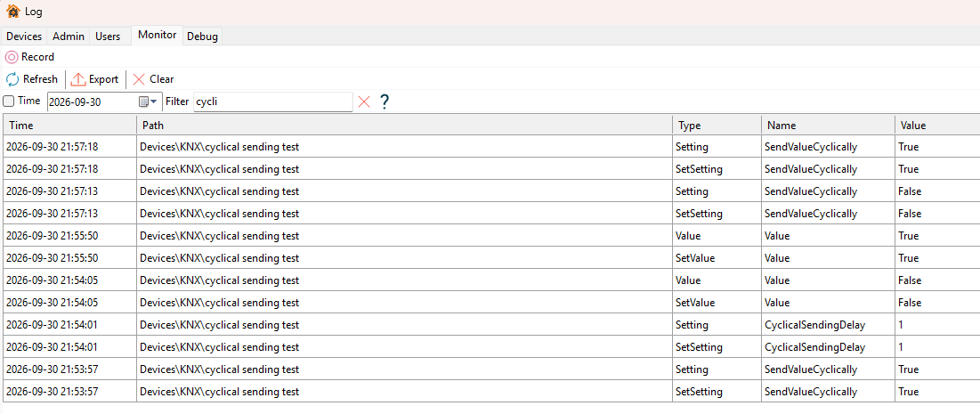Sort by the Value column header
The width and height of the screenshot is (980, 414).
click(937, 125)
